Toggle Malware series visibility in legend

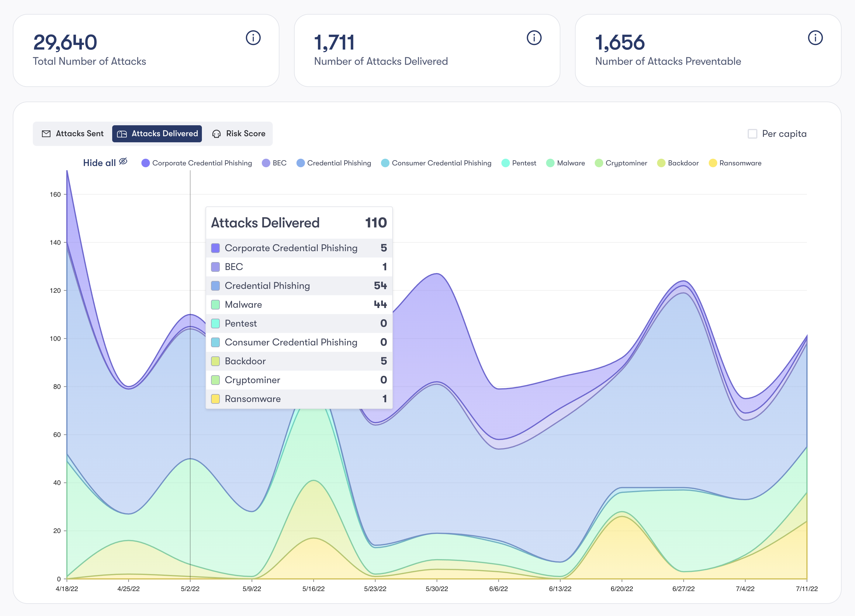[570, 163]
